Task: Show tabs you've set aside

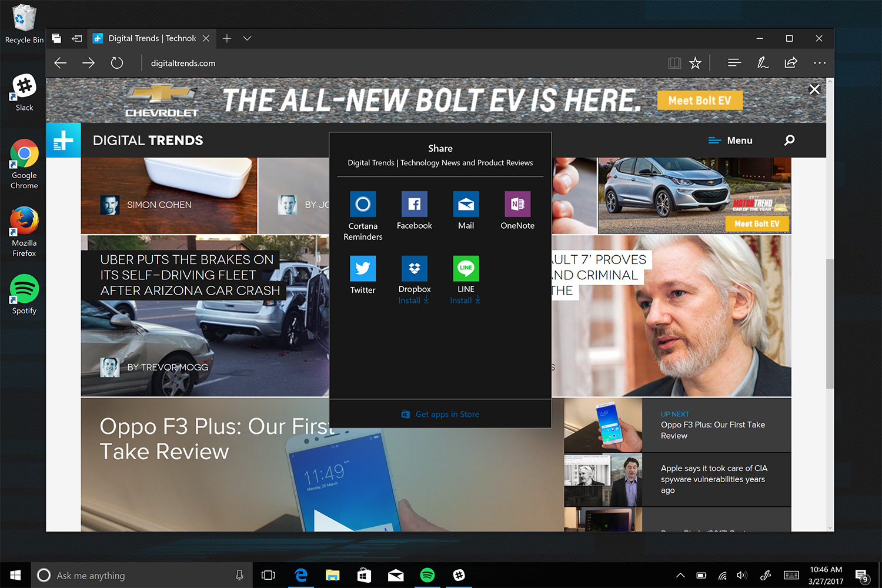Action: 56,38
